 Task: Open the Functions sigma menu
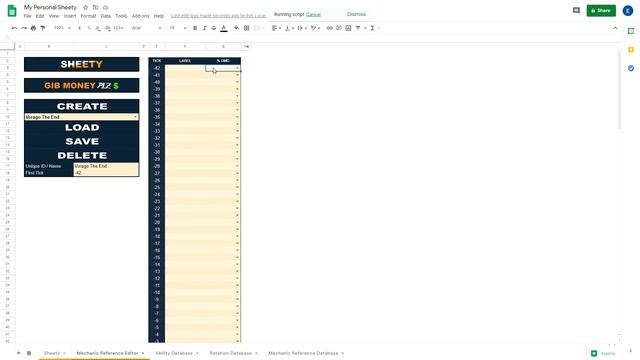coord(373,28)
